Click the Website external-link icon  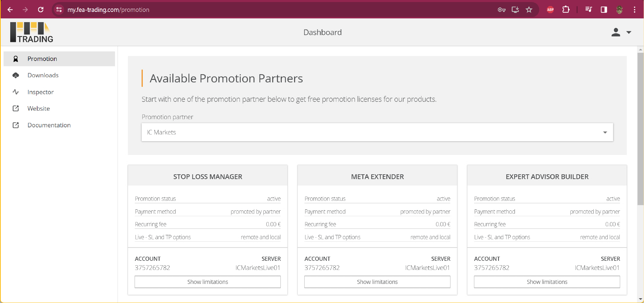[16, 108]
